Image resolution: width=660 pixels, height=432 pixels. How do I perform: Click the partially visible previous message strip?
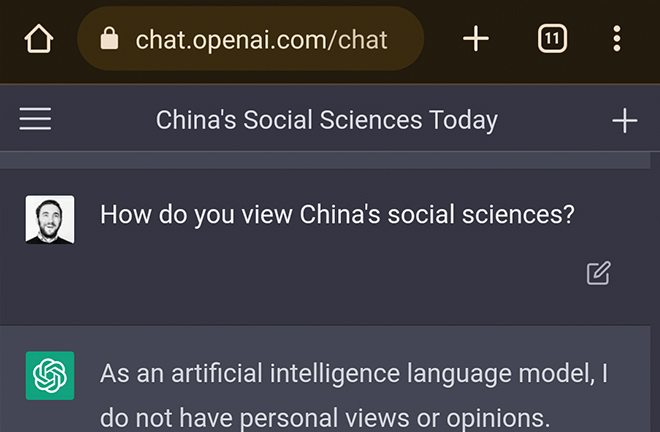tap(325, 161)
